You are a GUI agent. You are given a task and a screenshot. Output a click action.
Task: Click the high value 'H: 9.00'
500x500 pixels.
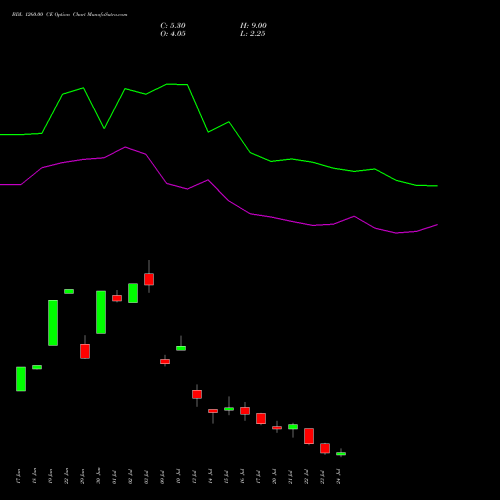pos(253,26)
